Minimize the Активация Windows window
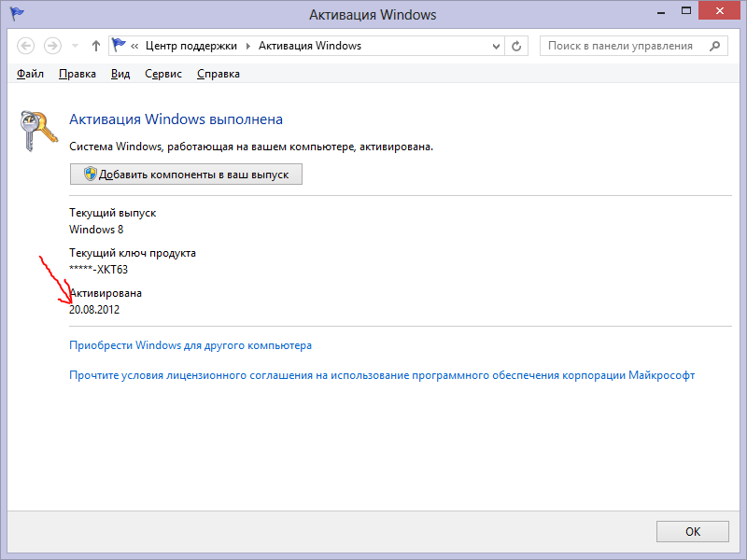The width and height of the screenshot is (747, 560). [x=661, y=12]
